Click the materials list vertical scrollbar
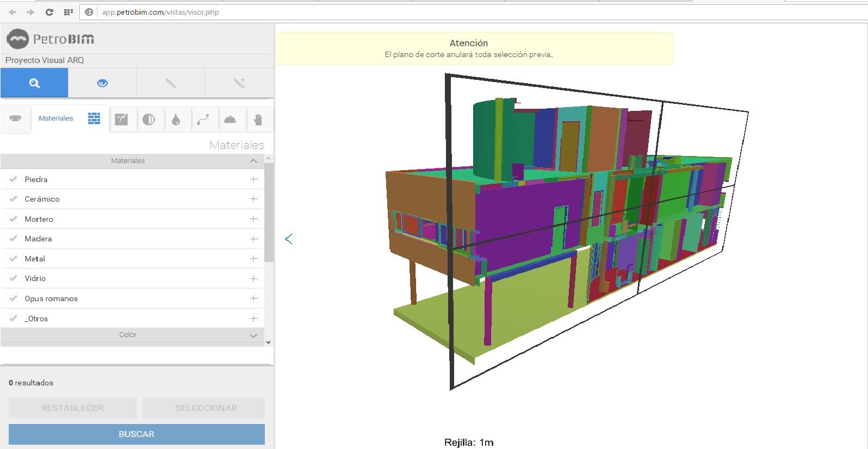 coord(269,212)
